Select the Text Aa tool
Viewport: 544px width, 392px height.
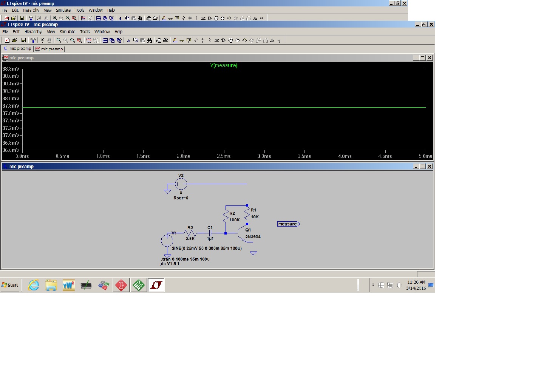pos(273,40)
